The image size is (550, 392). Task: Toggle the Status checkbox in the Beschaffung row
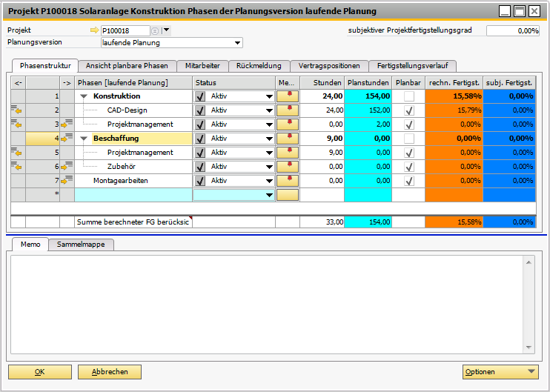(200, 139)
